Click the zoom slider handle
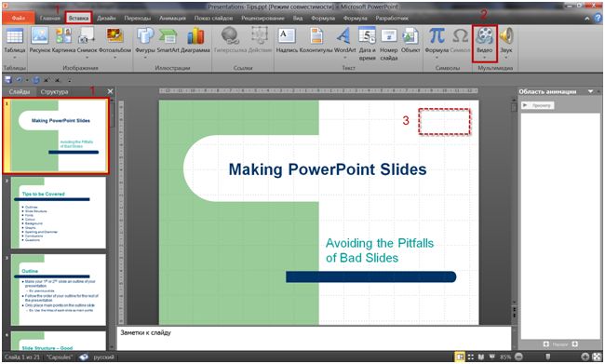 tap(547, 357)
